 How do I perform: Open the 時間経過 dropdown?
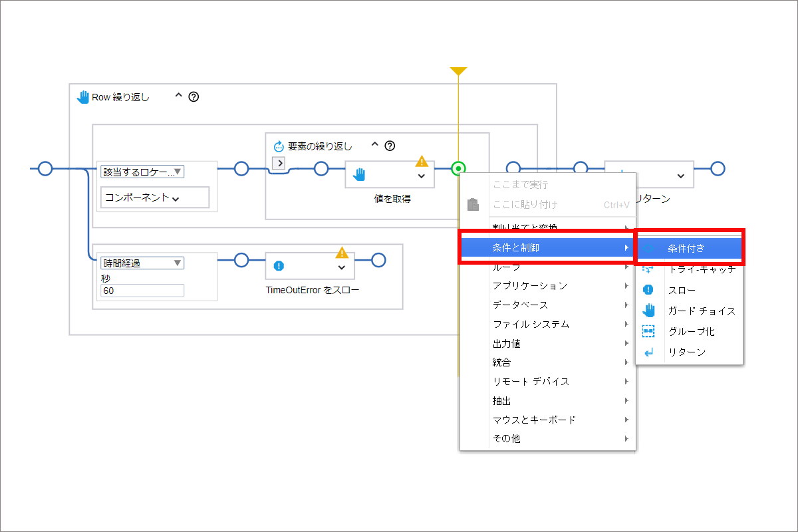coord(142,263)
